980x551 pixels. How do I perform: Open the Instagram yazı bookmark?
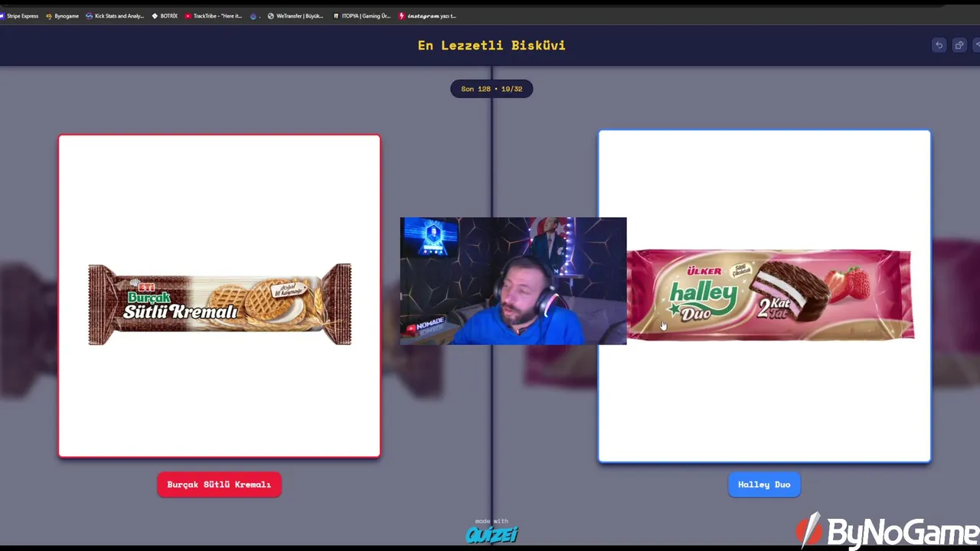pyautogui.click(x=427, y=15)
